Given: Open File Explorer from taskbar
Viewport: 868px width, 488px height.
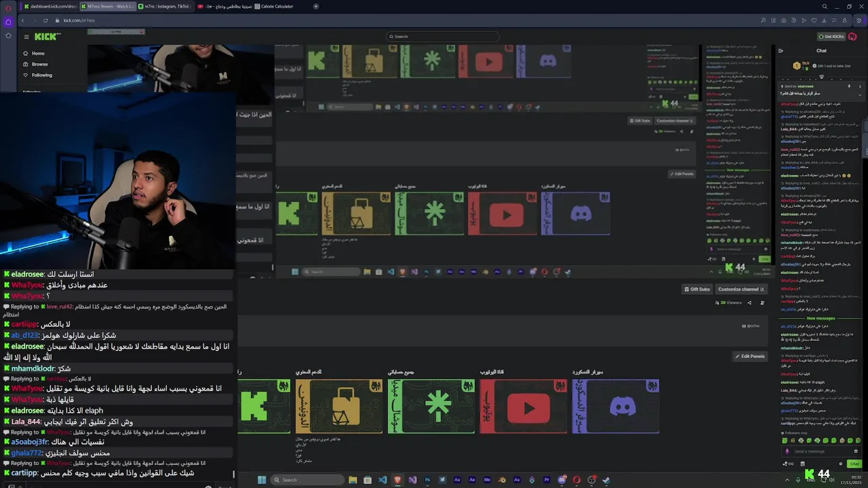Looking at the screenshot, I should (x=353, y=480).
